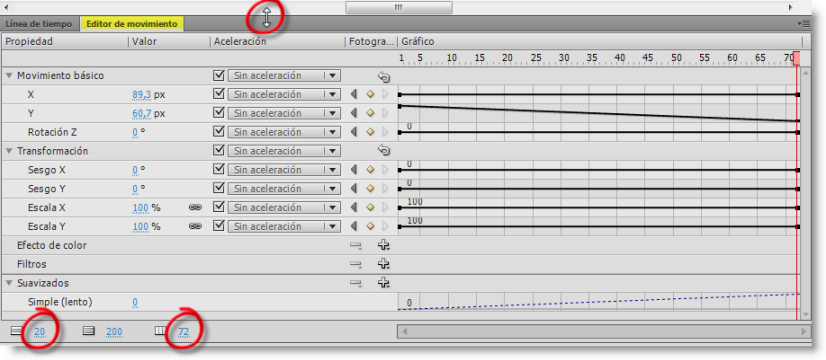This screenshot has height=360, width=826.
Task: Reset values for Transformación
Action: pyautogui.click(x=384, y=152)
